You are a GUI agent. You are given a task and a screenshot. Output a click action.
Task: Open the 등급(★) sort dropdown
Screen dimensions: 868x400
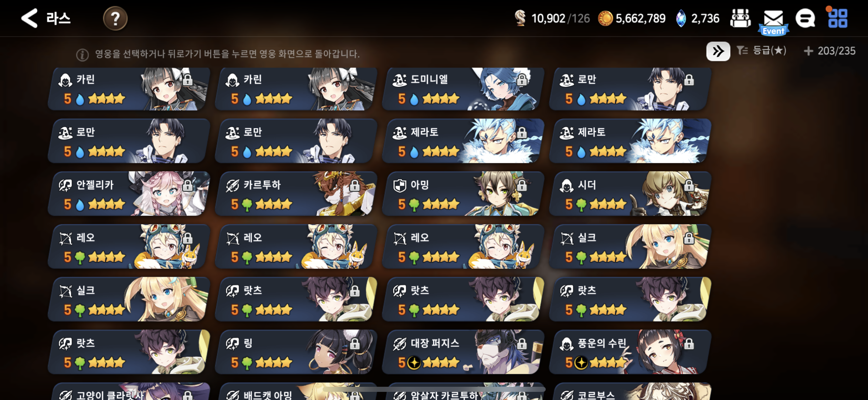[761, 51]
